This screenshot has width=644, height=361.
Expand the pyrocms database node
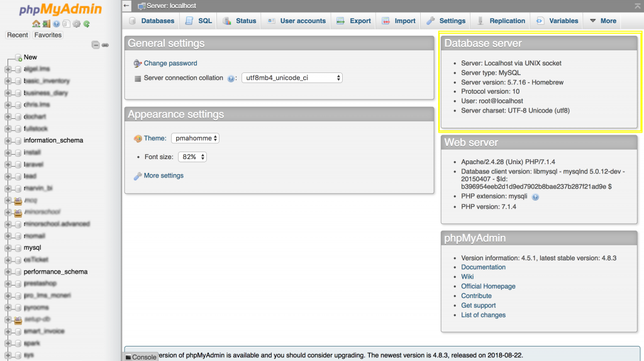tap(8, 307)
